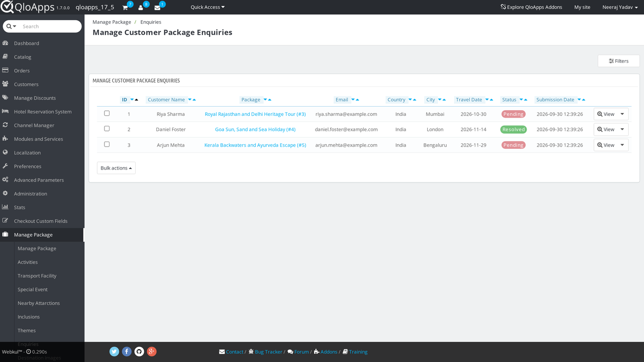This screenshot has height=362, width=644.
Task: Open the Twitter social link icon
Action: coord(115,351)
